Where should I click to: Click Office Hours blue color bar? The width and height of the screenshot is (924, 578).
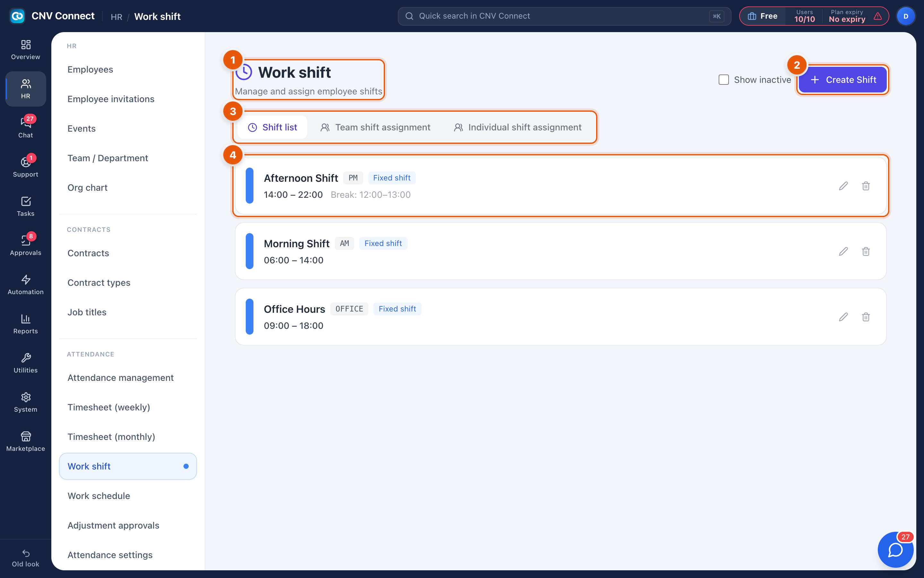tap(250, 317)
